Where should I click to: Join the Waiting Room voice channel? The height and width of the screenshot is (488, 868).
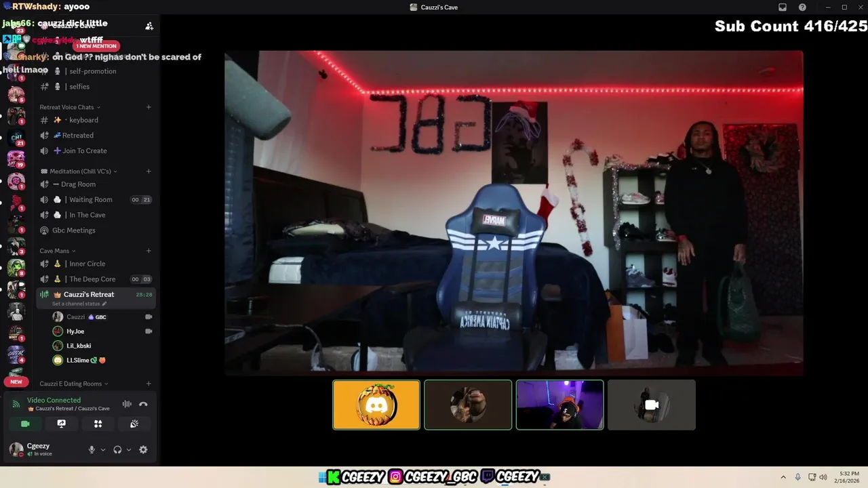tap(96, 199)
